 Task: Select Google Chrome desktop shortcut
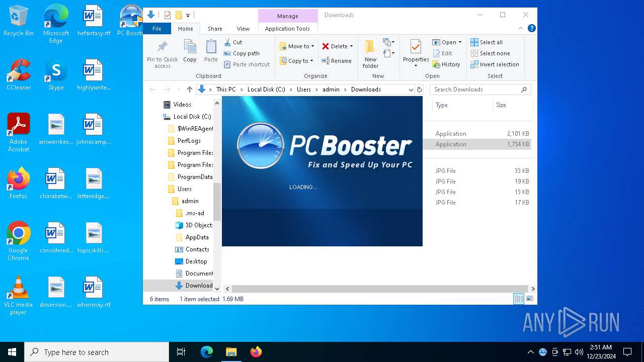coord(19,241)
